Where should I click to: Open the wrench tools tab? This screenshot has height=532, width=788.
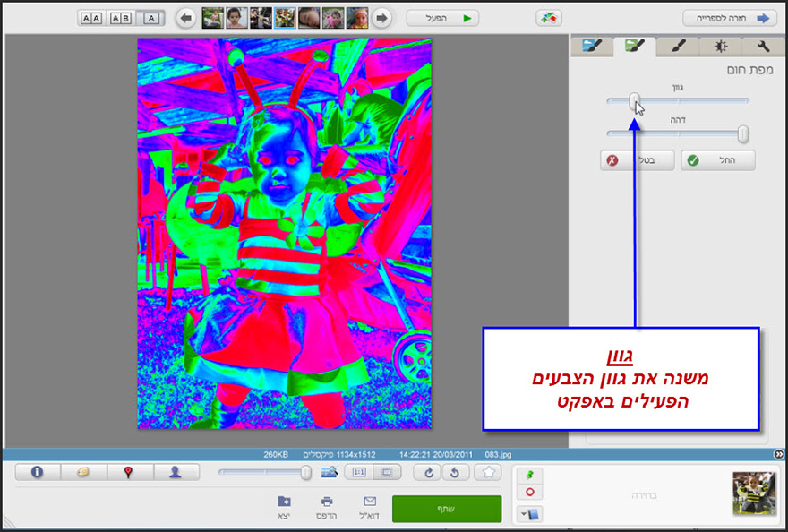pyautogui.click(x=765, y=45)
